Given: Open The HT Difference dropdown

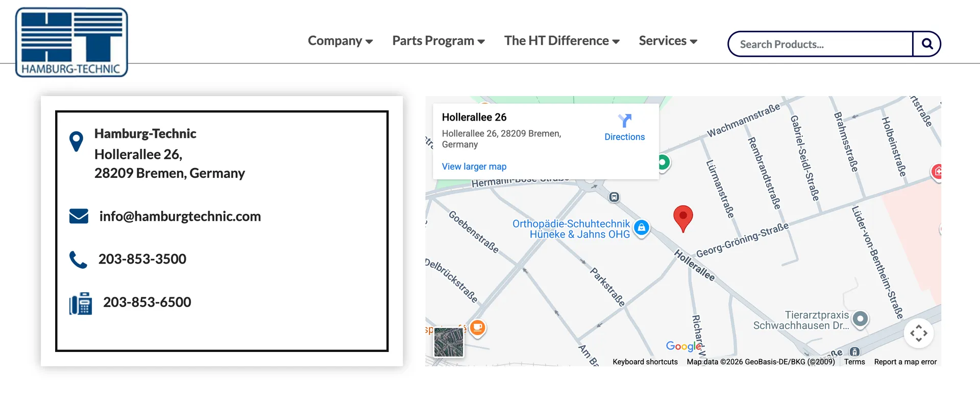Looking at the screenshot, I should [x=561, y=41].
